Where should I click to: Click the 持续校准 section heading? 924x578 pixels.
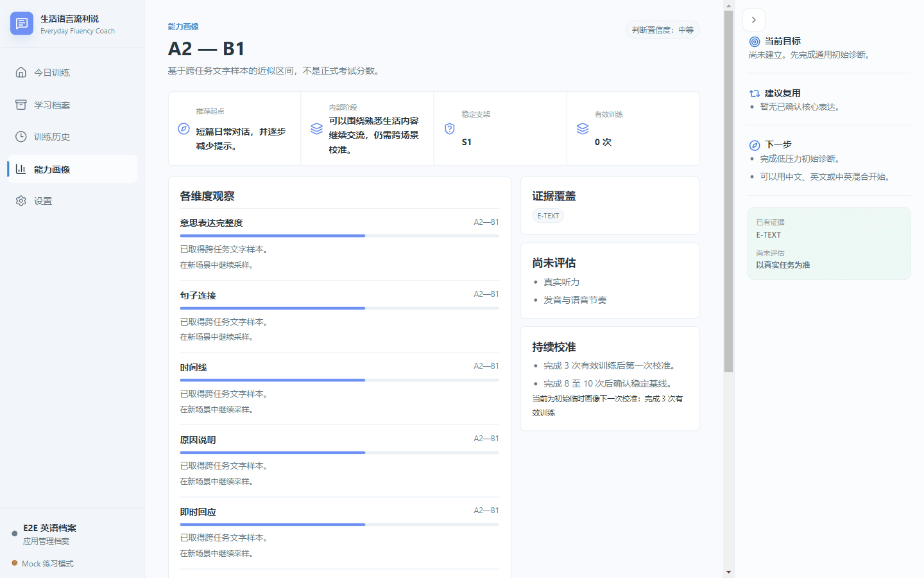coord(554,347)
